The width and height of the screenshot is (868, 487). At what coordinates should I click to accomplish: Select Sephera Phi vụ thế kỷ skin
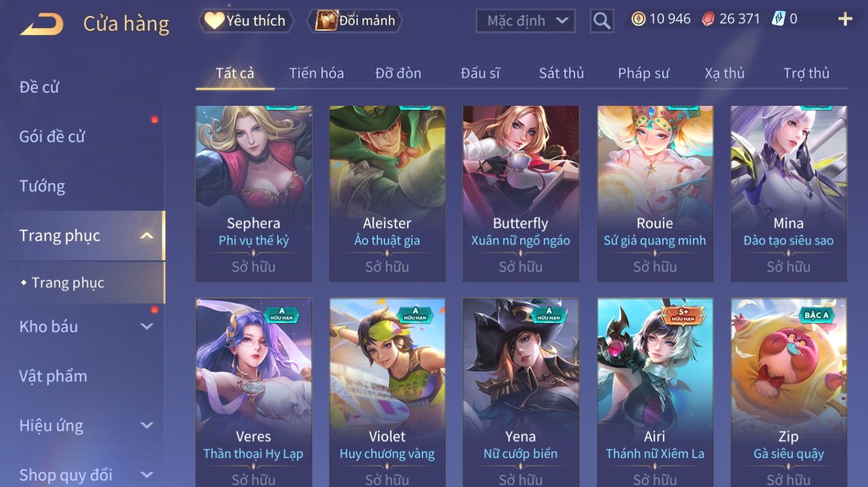[254, 194]
